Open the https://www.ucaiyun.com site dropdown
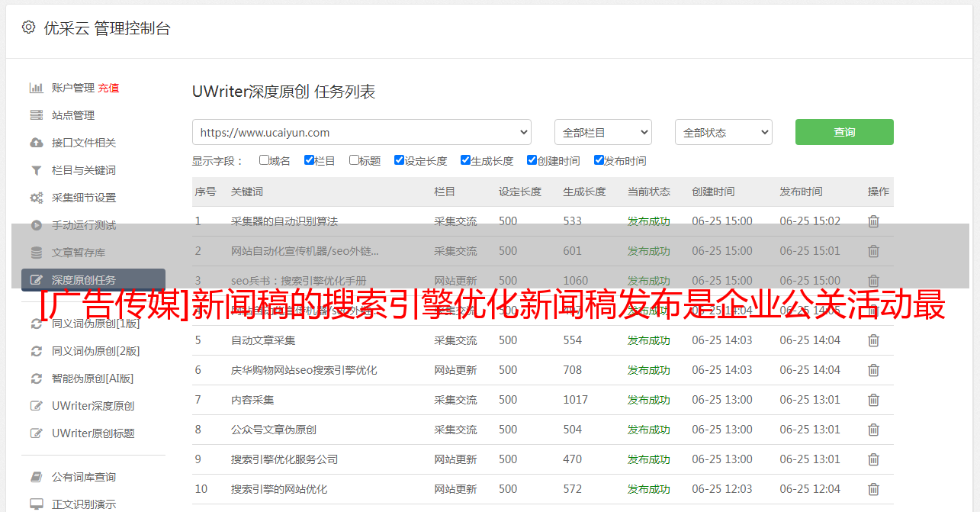 click(361, 132)
